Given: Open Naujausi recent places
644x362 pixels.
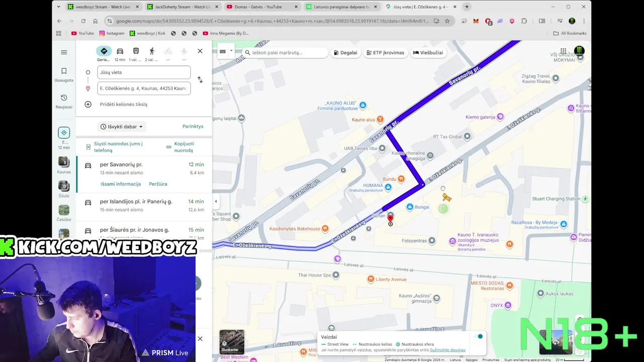Looking at the screenshot, I should pyautogui.click(x=64, y=101).
